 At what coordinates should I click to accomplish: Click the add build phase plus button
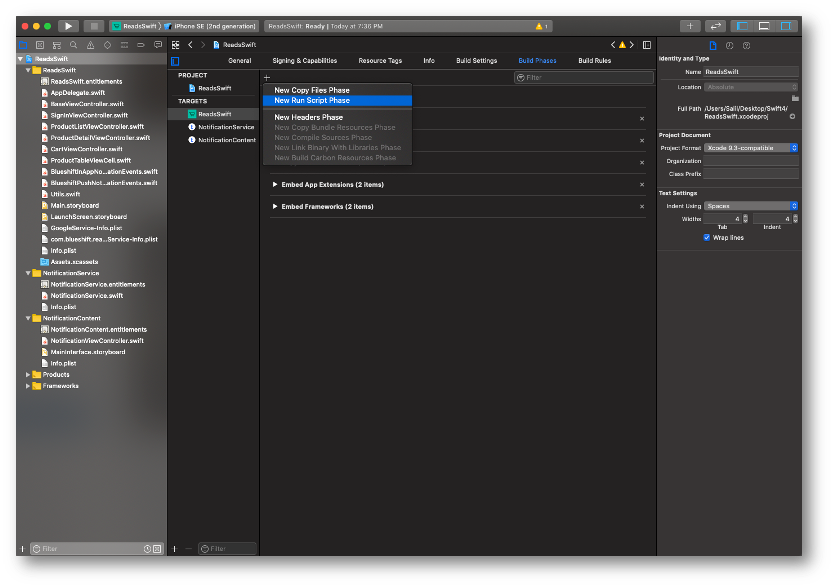coord(267,78)
